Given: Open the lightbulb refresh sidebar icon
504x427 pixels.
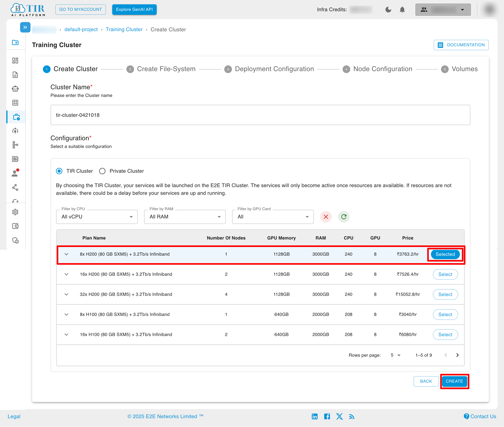Looking at the screenshot, I should tap(15, 131).
